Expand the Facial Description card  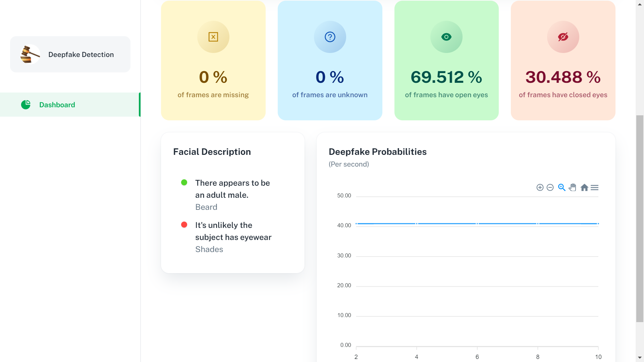point(212,152)
